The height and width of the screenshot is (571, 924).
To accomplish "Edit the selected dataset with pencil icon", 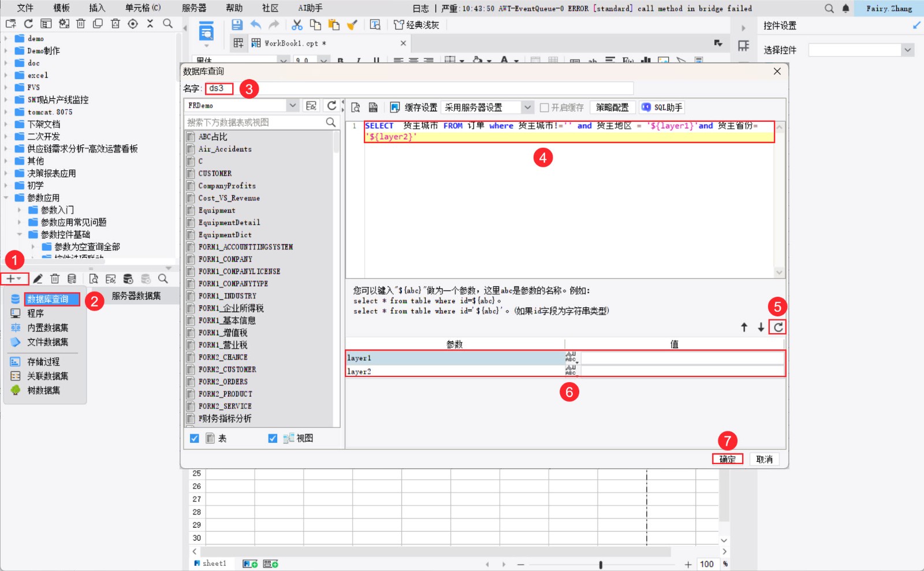I will (x=38, y=279).
